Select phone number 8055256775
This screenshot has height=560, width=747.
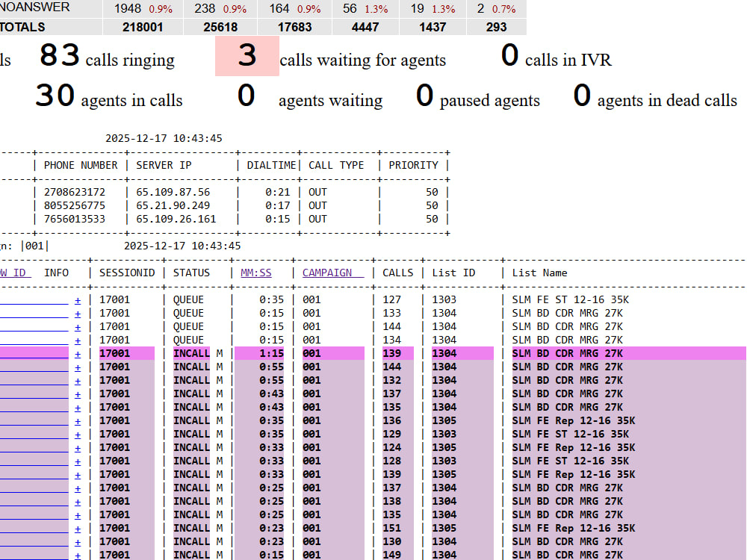[74, 205]
